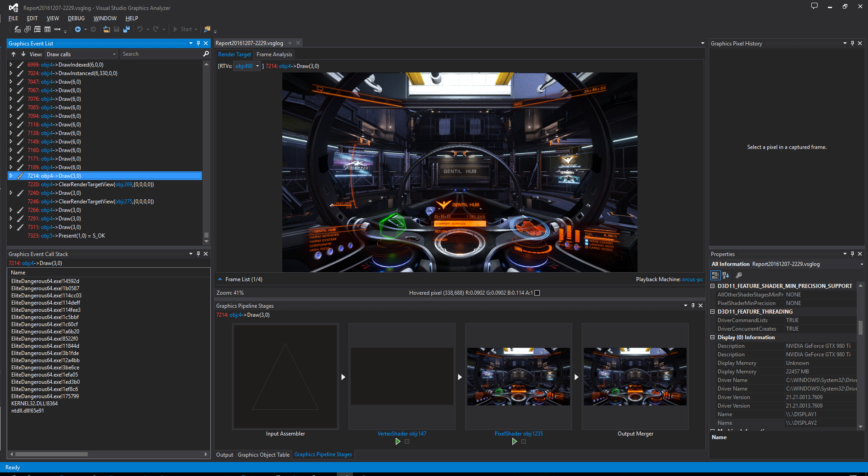Jump to previous event with up arrow
This screenshot has width=868, height=476.
[14, 54]
